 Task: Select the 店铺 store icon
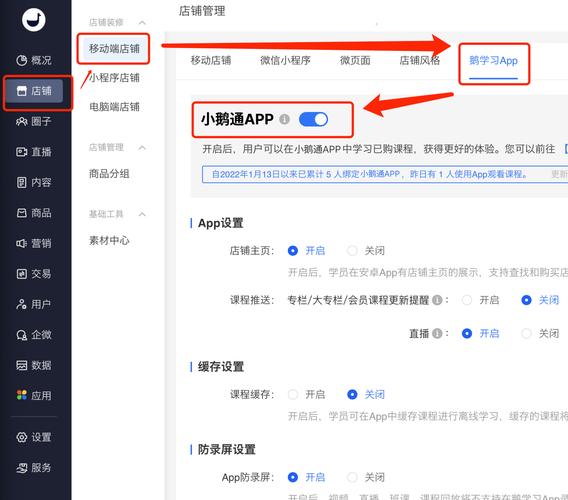22,91
